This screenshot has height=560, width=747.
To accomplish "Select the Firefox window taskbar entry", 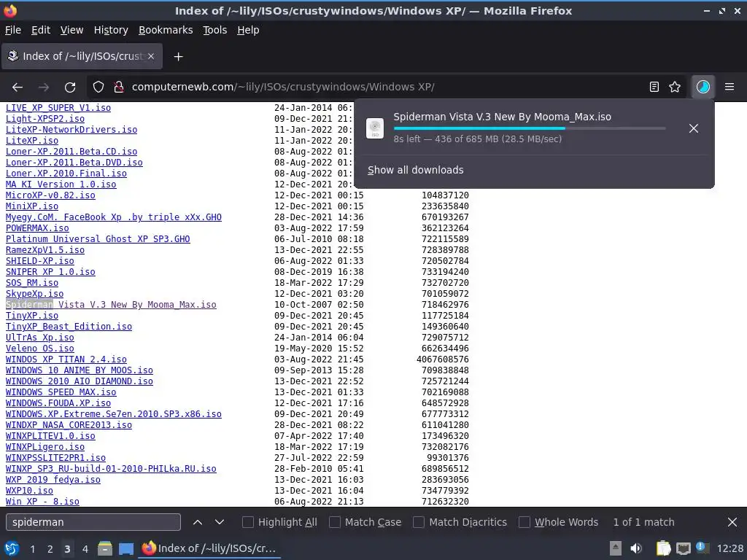I will [x=209, y=548].
